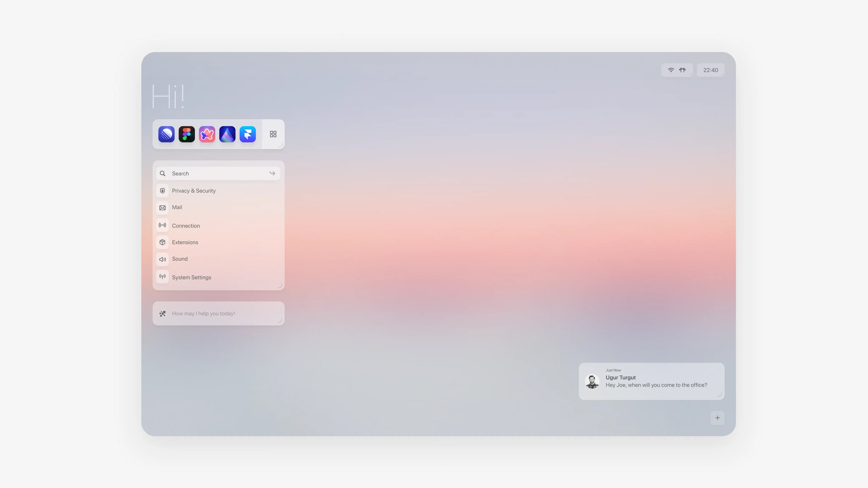This screenshot has height=488, width=868.
Task: Open the Framer app icon
Action: [x=248, y=134]
